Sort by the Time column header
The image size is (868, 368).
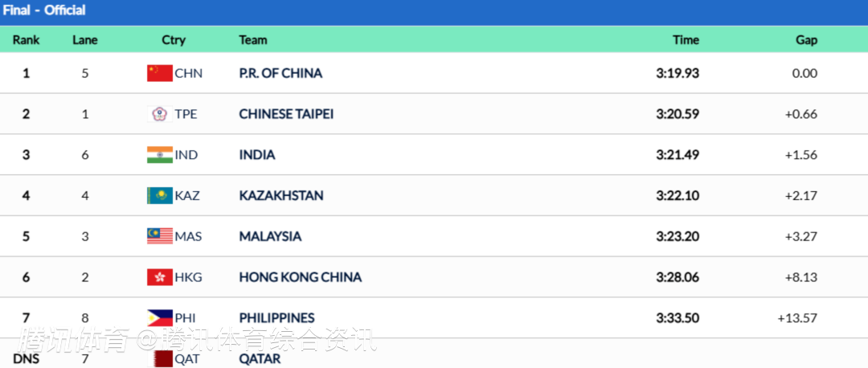tap(686, 39)
